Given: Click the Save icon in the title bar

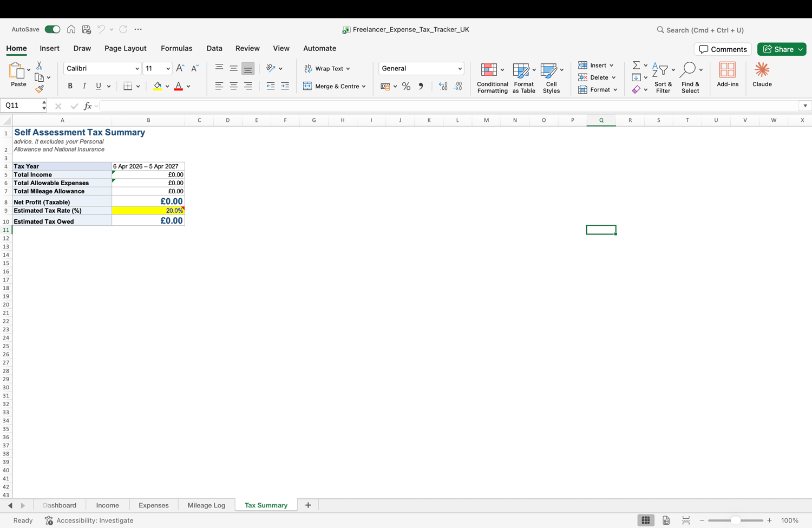Looking at the screenshot, I should (x=86, y=29).
